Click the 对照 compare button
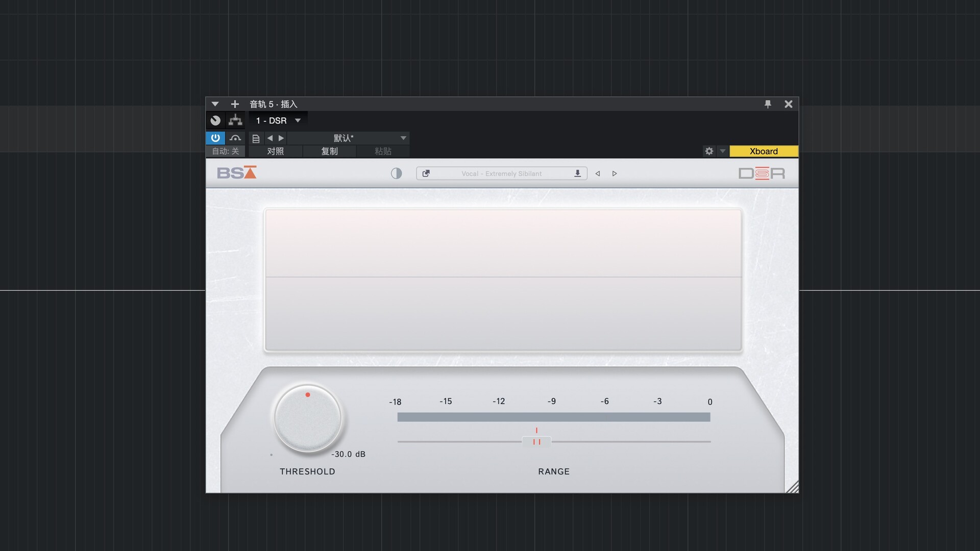Screen dimensions: 980x551 [x=276, y=152]
